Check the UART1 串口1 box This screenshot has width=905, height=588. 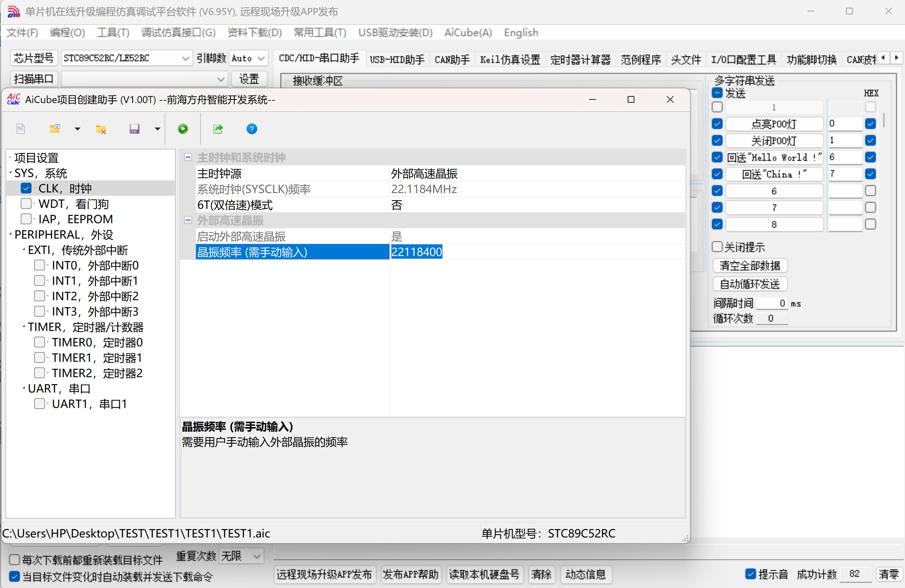click(40, 403)
